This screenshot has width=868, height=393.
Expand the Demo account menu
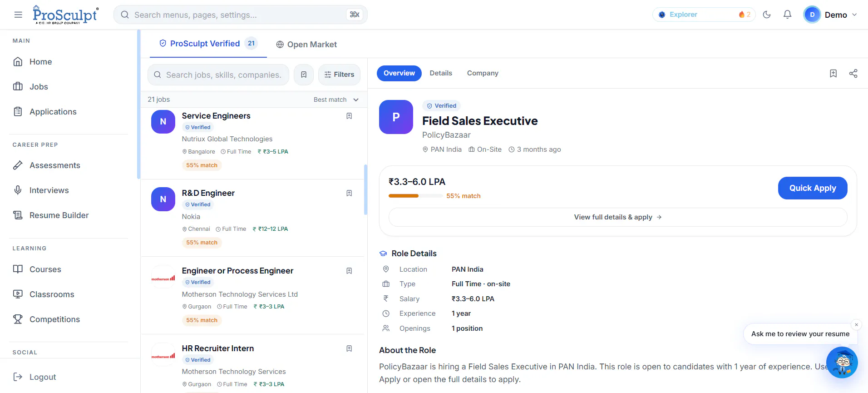(830, 15)
